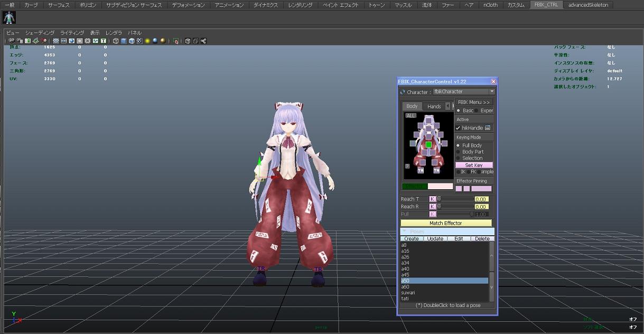Open the fbikCharacter dropdown
This screenshot has width=644, height=334.
(463, 92)
